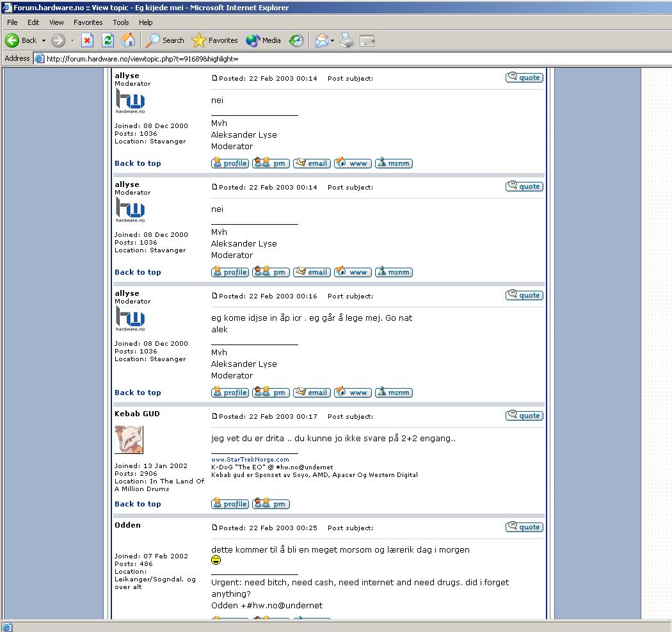Viewport: 672px width, 632px height.
Task: Click Back to top under 00:16 post
Action: pyautogui.click(x=138, y=393)
